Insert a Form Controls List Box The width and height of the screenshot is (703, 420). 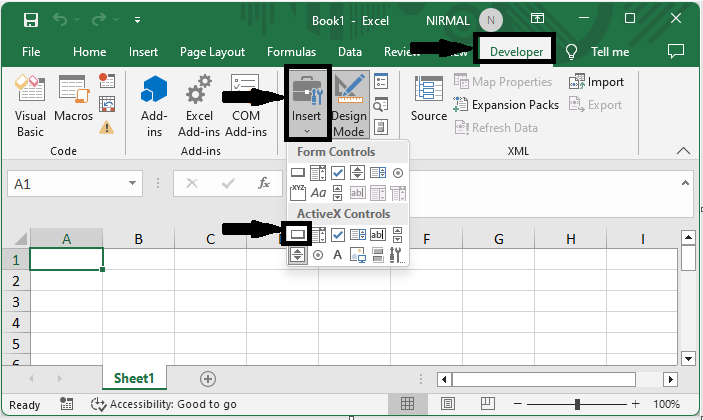coord(378,173)
